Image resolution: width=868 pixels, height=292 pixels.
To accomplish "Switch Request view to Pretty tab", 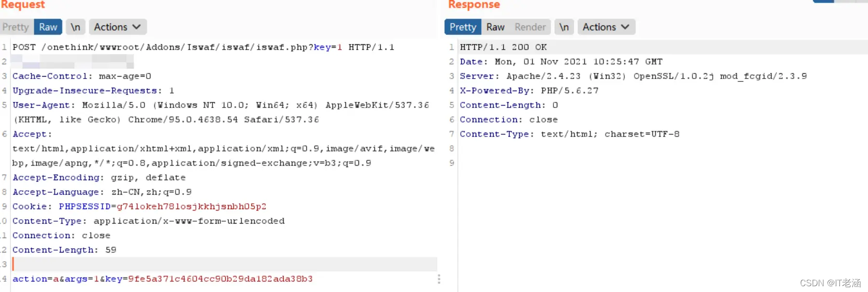I will 16,27.
